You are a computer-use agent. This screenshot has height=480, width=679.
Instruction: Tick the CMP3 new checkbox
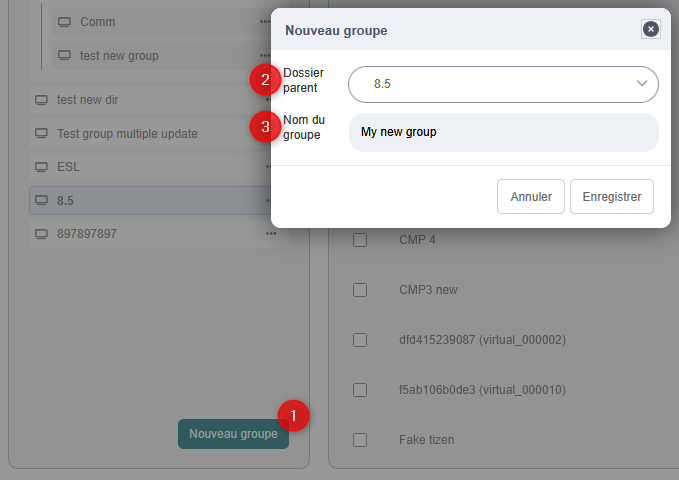point(360,290)
